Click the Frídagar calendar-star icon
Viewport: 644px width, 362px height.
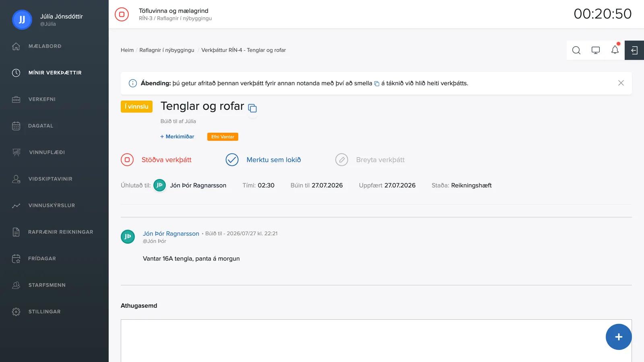tap(16, 259)
